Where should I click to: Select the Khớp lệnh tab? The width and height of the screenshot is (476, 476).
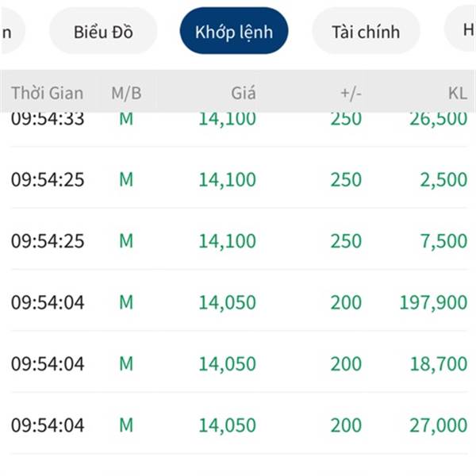point(234,31)
